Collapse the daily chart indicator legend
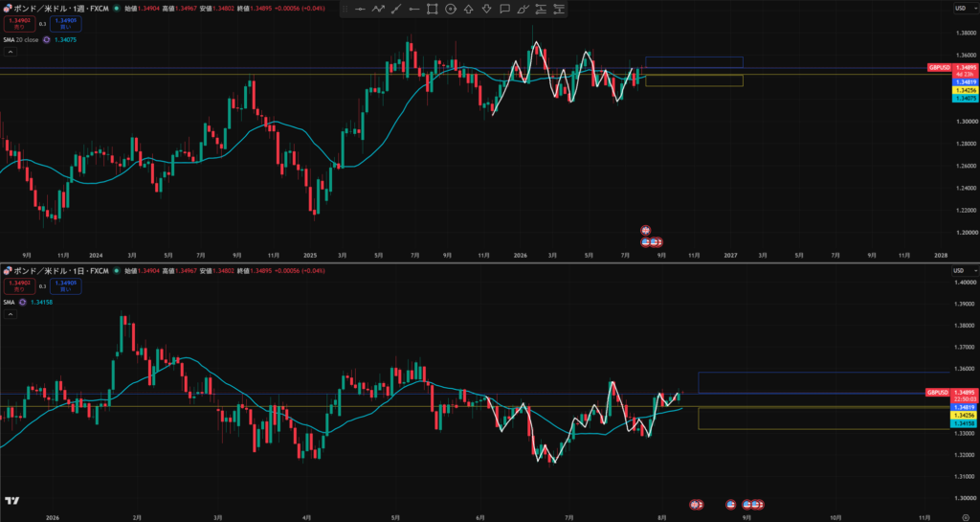 click(11, 314)
